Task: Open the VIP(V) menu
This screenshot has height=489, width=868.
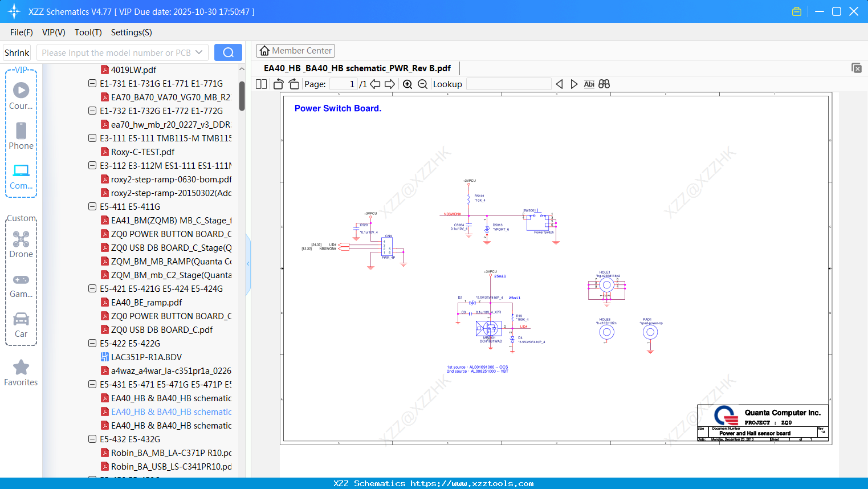Action: 54,32
